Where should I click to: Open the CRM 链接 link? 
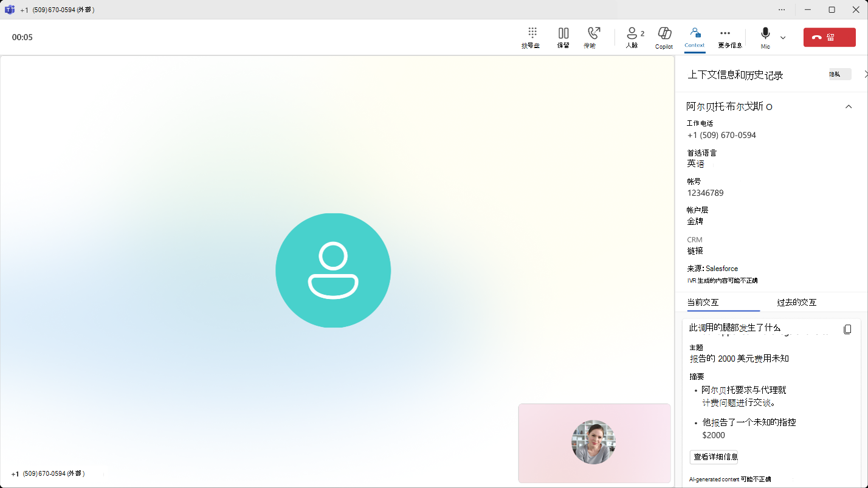click(x=695, y=250)
